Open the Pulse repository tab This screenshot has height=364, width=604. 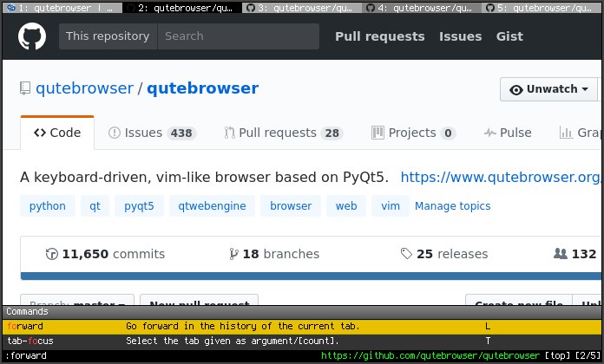point(508,133)
